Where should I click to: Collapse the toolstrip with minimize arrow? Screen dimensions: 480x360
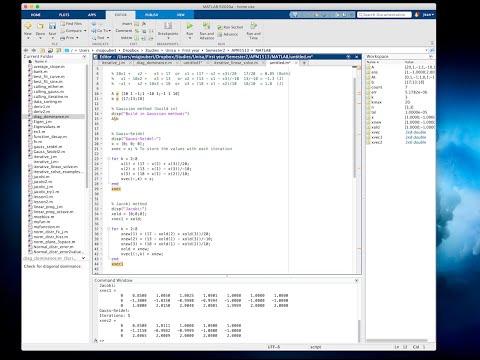click(x=432, y=43)
